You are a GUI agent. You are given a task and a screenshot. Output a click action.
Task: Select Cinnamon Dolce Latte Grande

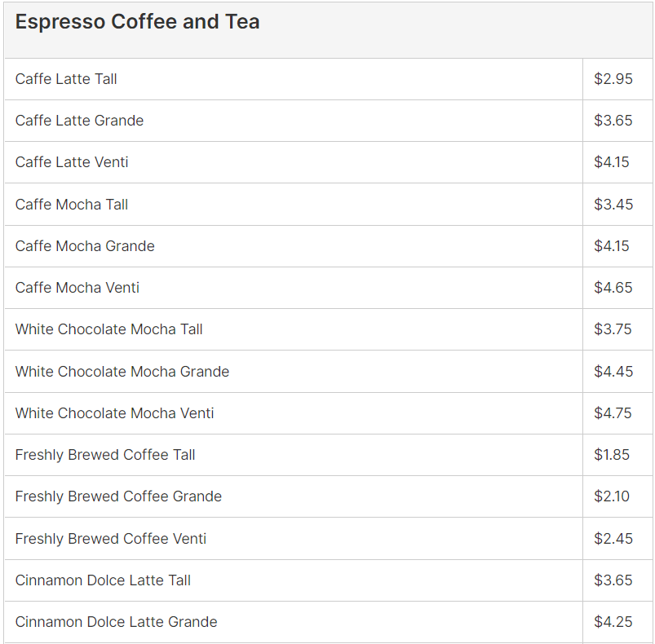click(117, 622)
